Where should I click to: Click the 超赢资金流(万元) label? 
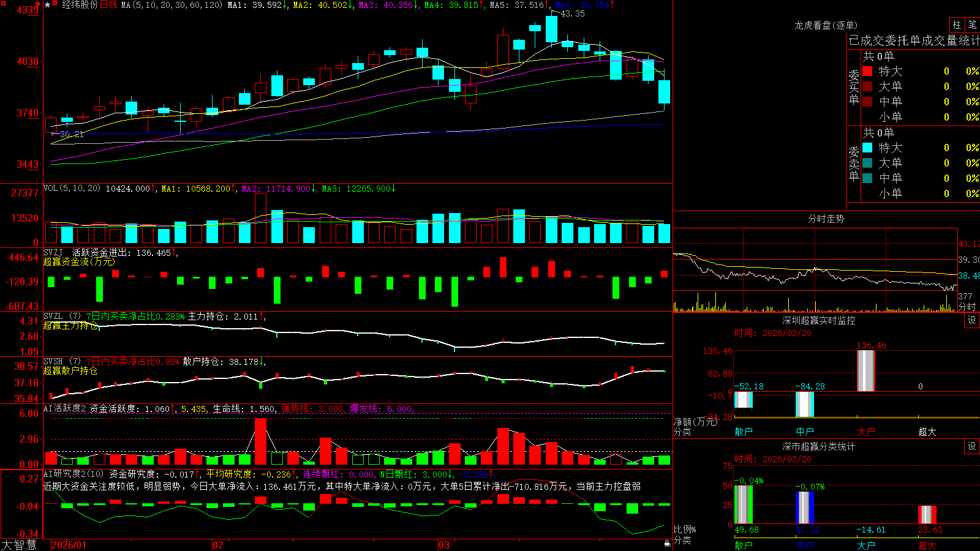79,261
